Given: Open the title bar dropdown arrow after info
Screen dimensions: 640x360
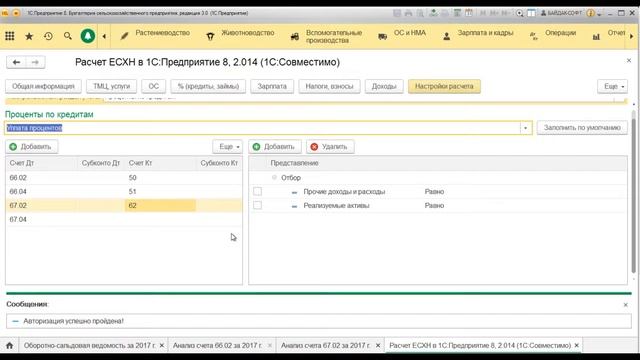Looking at the screenshot, I should click(x=599, y=13).
